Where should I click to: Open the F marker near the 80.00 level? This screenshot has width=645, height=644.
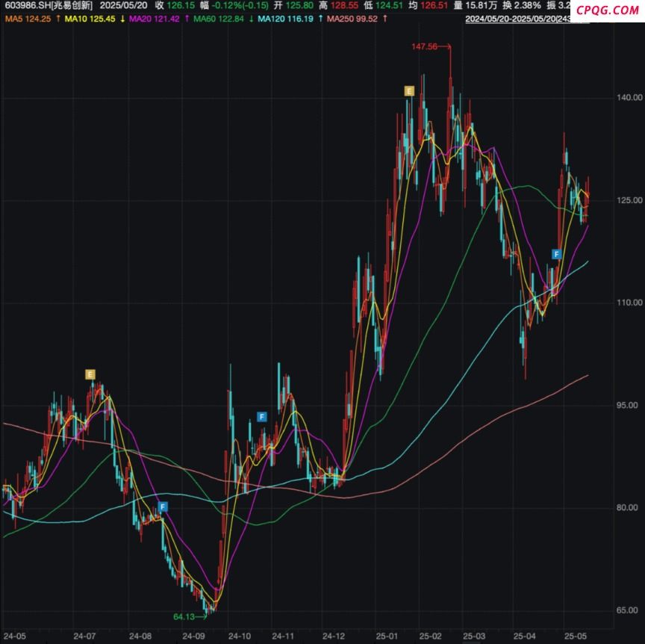[163, 507]
